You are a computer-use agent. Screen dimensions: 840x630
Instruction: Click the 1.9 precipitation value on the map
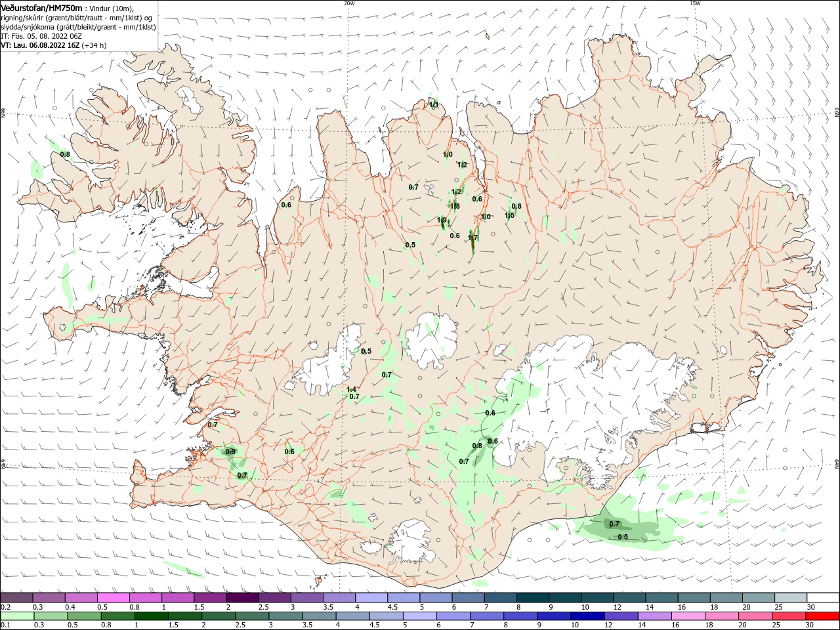442,220
